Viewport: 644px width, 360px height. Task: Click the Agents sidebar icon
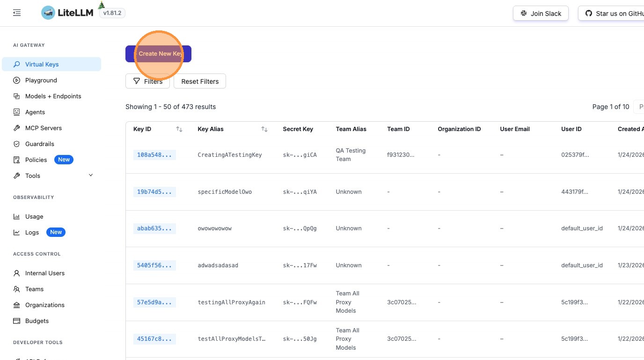(17, 112)
